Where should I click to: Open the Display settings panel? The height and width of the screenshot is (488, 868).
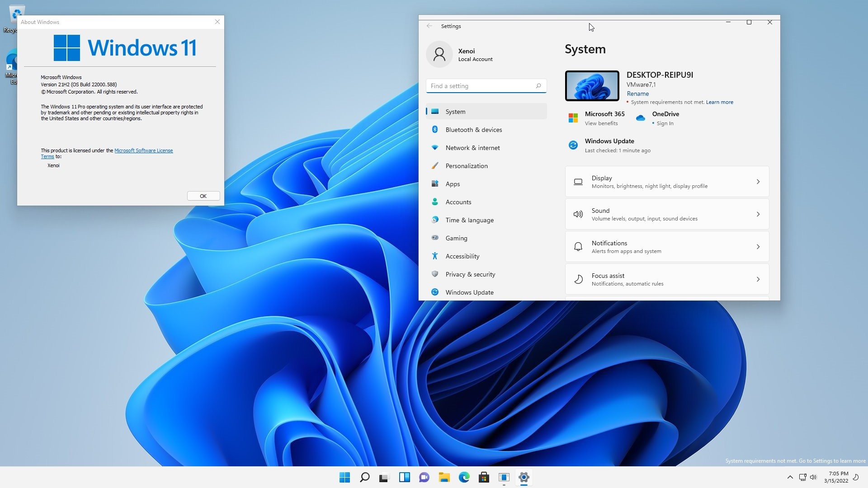point(666,181)
